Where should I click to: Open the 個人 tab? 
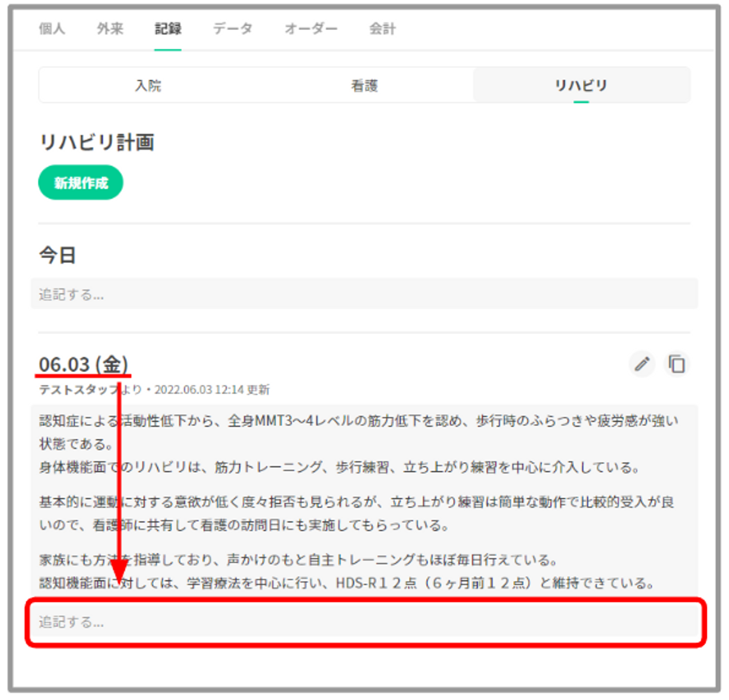pos(52,29)
